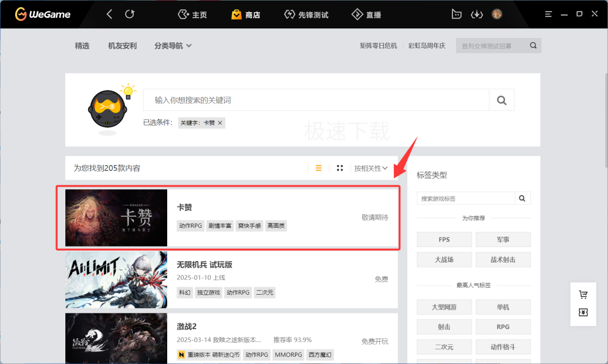Viewport: 608px width, 364px height.
Task: Open the 矩阵零日危机 link
Action: [378, 46]
